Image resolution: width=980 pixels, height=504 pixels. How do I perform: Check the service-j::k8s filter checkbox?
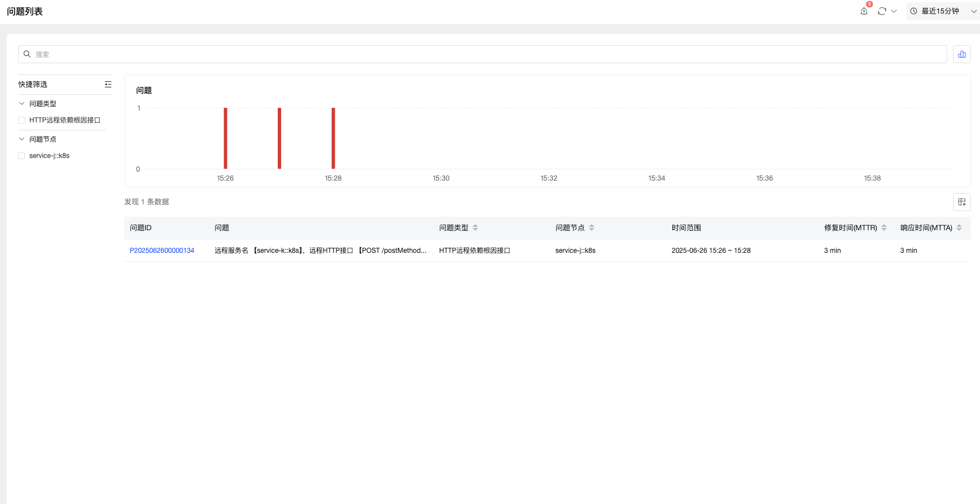pos(21,156)
